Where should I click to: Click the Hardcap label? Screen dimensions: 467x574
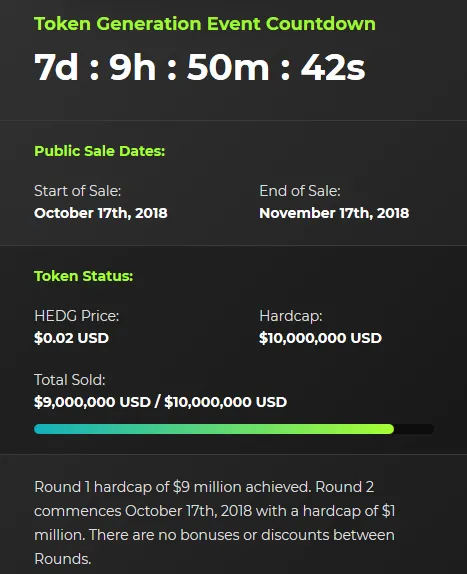coord(291,316)
